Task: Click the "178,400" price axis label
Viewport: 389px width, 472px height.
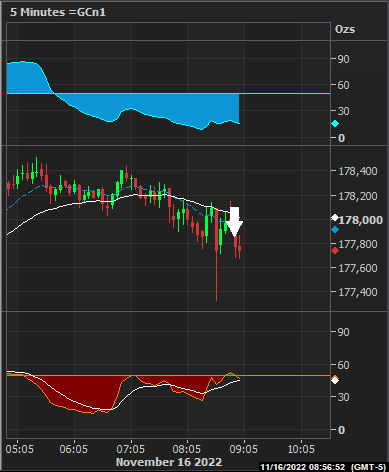Action: (358, 171)
